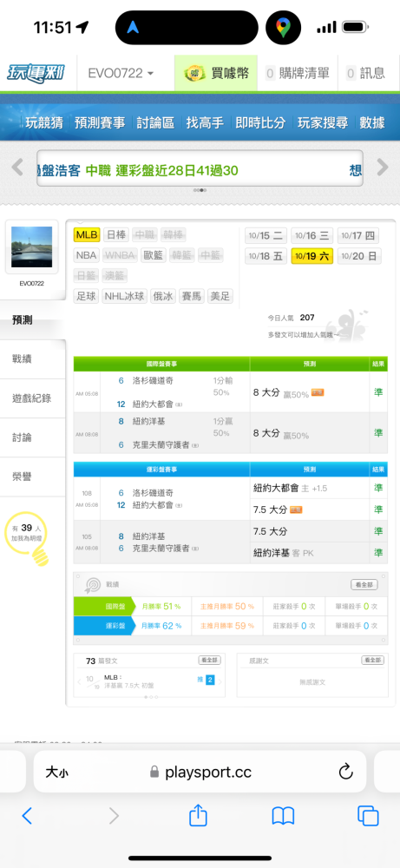
Task: Open the 訊息 messages link
Action: pyautogui.click(x=365, y=73)
